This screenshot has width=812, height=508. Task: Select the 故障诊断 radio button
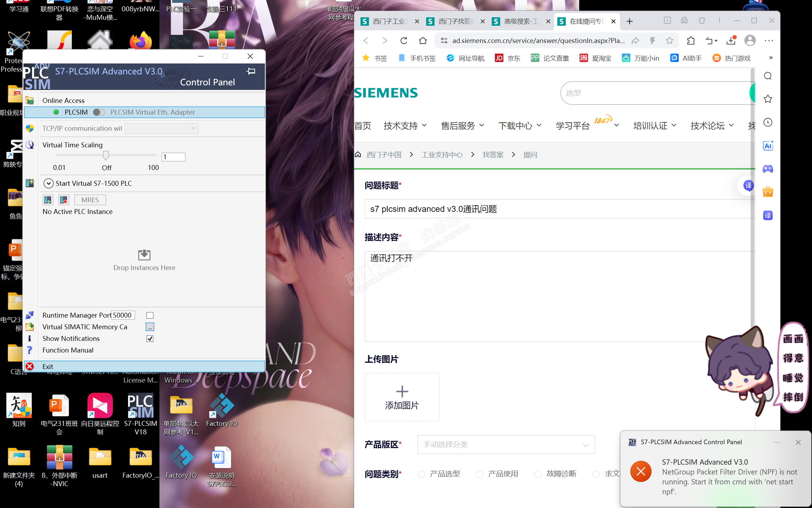tap(538, 474)
